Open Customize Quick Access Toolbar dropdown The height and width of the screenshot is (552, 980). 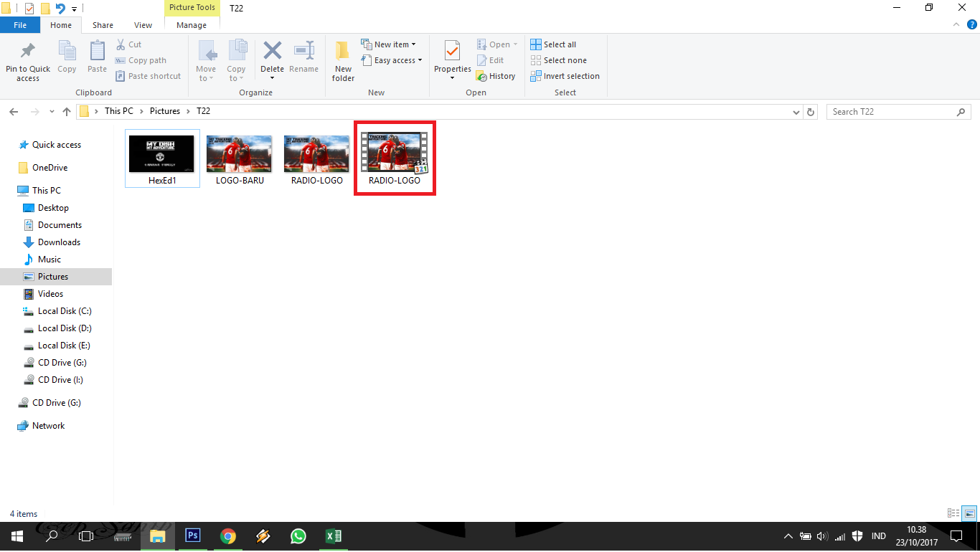[74, 9]
